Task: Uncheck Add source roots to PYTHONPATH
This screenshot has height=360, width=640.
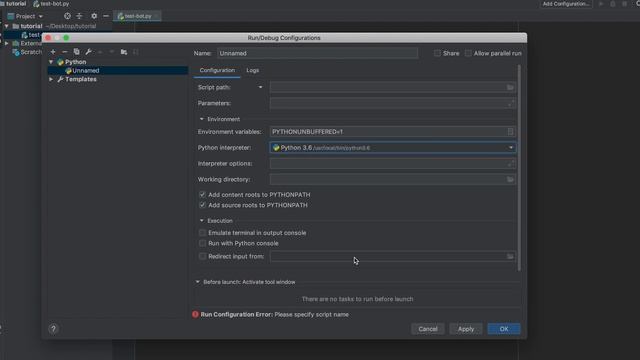Action: 202,205
